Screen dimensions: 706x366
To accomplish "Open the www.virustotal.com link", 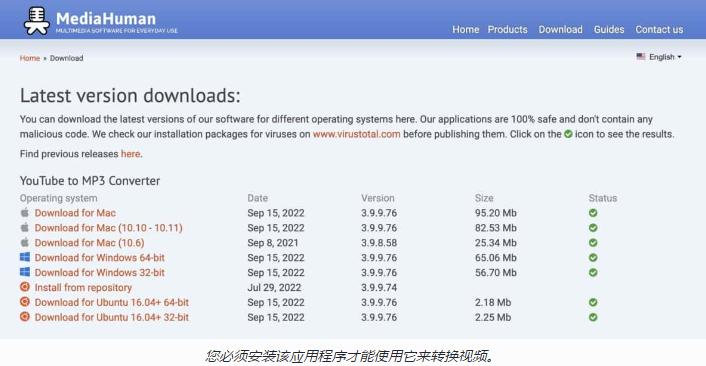I will click(357, 134).
